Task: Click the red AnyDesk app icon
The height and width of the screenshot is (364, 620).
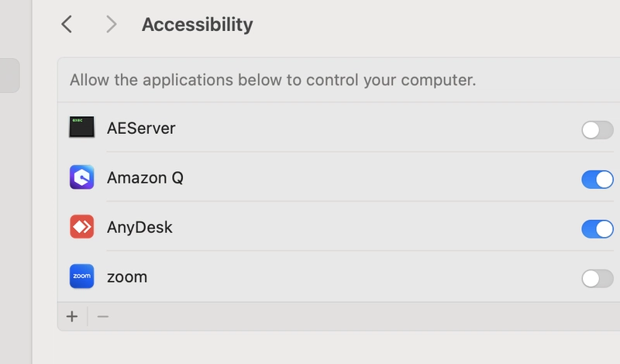Action: (x=82, y=226)
